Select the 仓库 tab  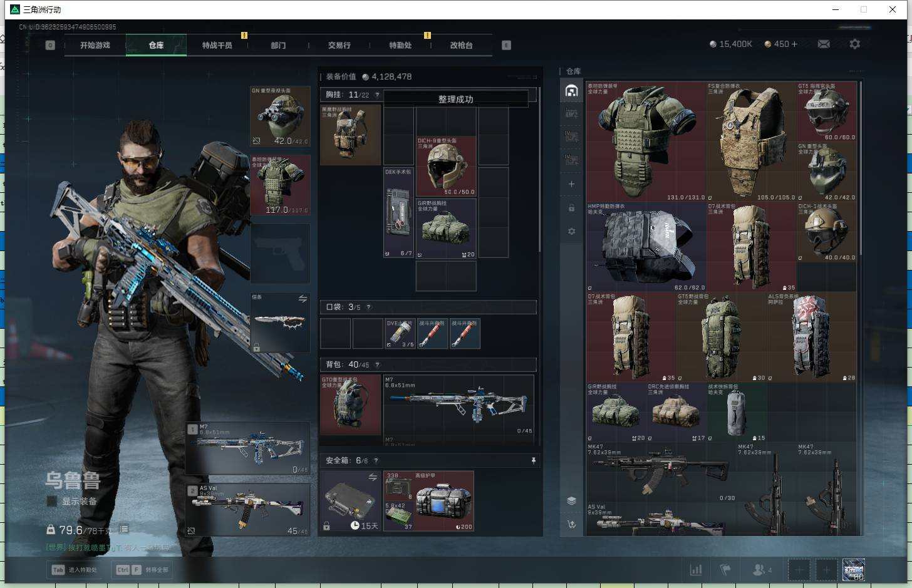(156, 45)
